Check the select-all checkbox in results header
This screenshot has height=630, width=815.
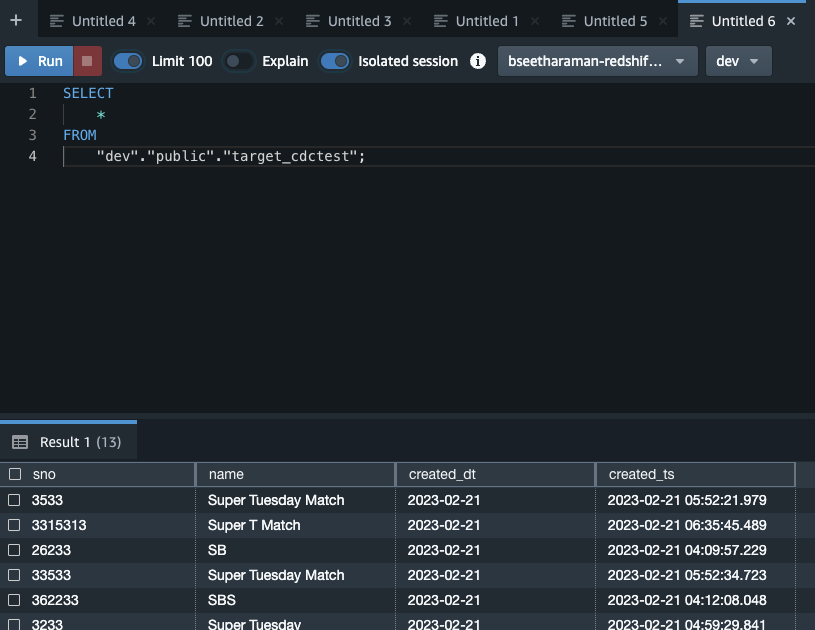pos(18,474)
